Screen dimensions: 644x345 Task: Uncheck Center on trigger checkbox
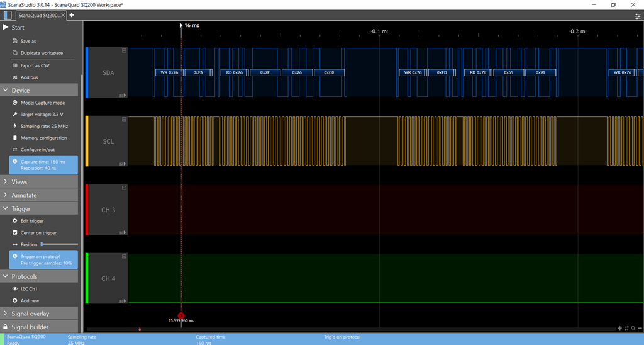pyautogui.click(x=15, y=232)
